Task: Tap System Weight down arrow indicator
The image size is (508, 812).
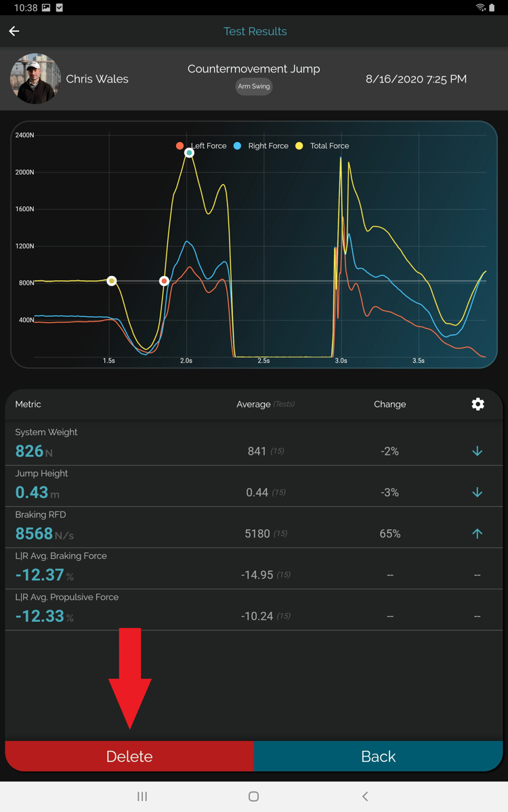Action: (477, 451)
